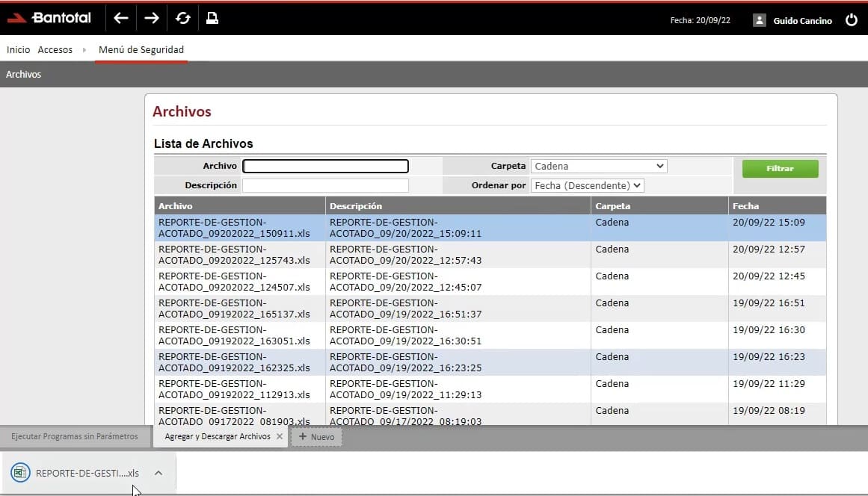This screenshot has height=496, width=868.
Task: Expand the downloaded file options chevron
Action: coord(157,472)
